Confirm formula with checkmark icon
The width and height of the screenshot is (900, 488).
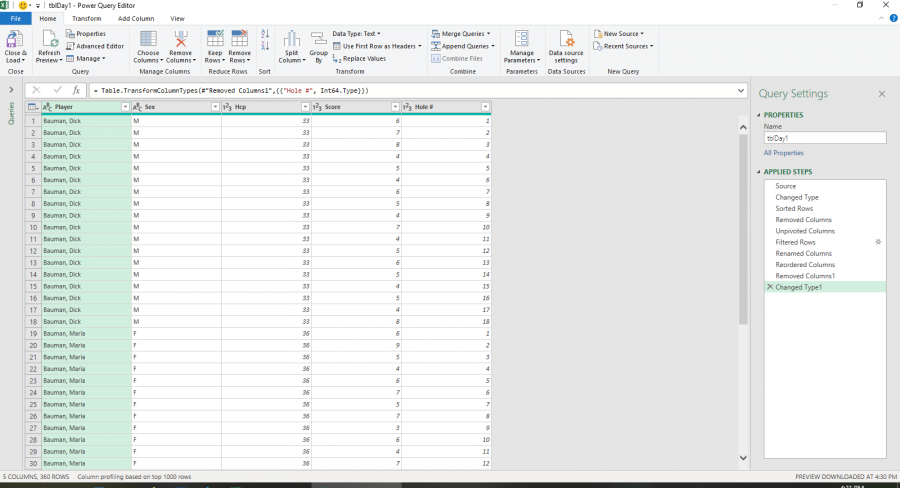57,90
